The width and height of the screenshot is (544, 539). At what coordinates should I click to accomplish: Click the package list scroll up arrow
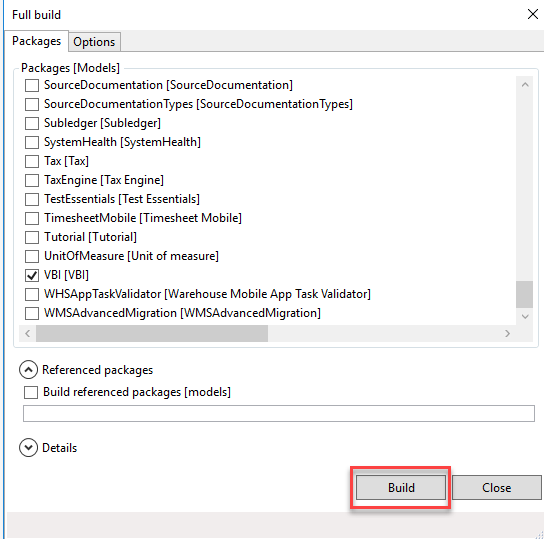point(525,85)
